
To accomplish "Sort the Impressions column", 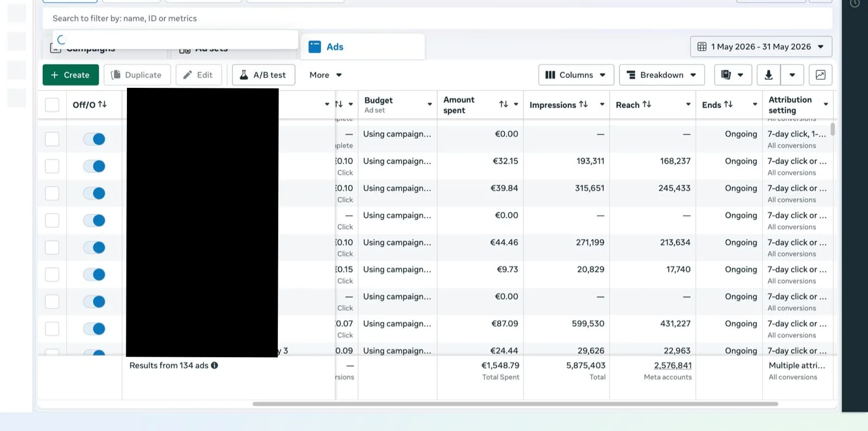I will click(x=584, y=104).
